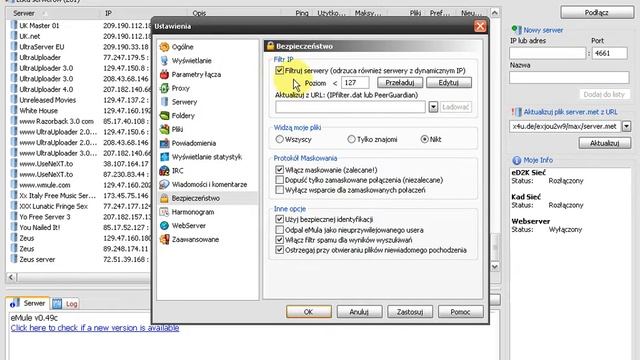
Task: Select the IRC category icon
Action: click(164, 171)
